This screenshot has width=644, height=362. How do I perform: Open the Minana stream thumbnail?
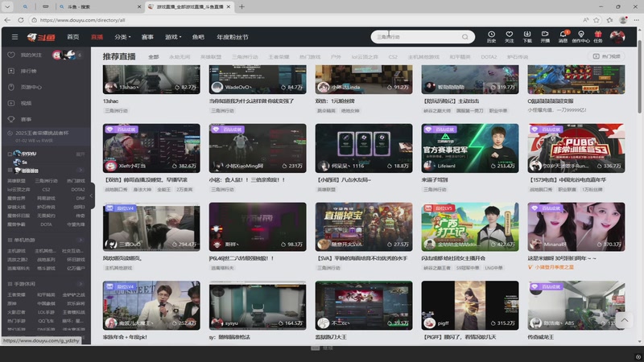coord(576,227)
